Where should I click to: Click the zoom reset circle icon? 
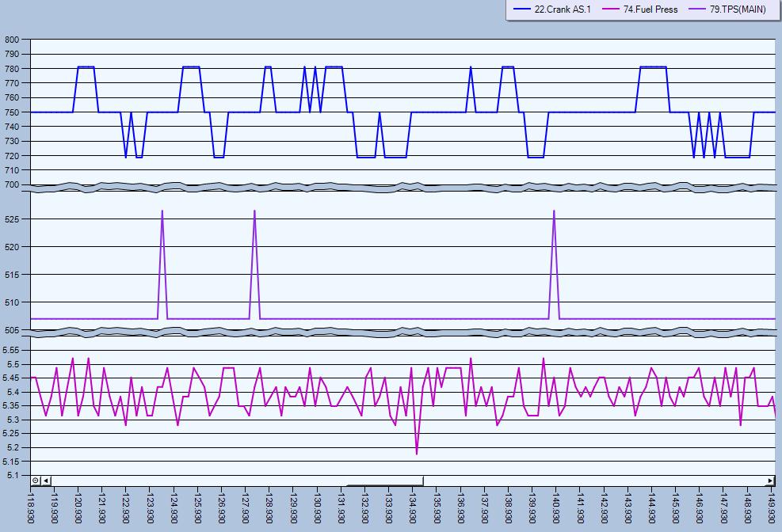click(36, 481)
